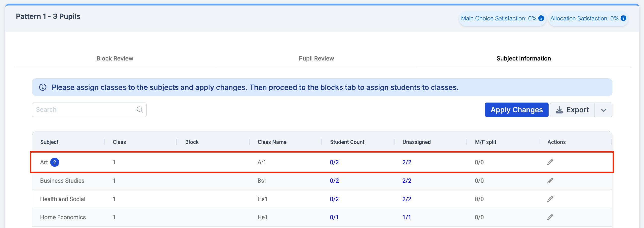Image resolution: width=644 pixels, height=228 pixels.
Task: Open the Pupil Review tab
Action: 316,58
